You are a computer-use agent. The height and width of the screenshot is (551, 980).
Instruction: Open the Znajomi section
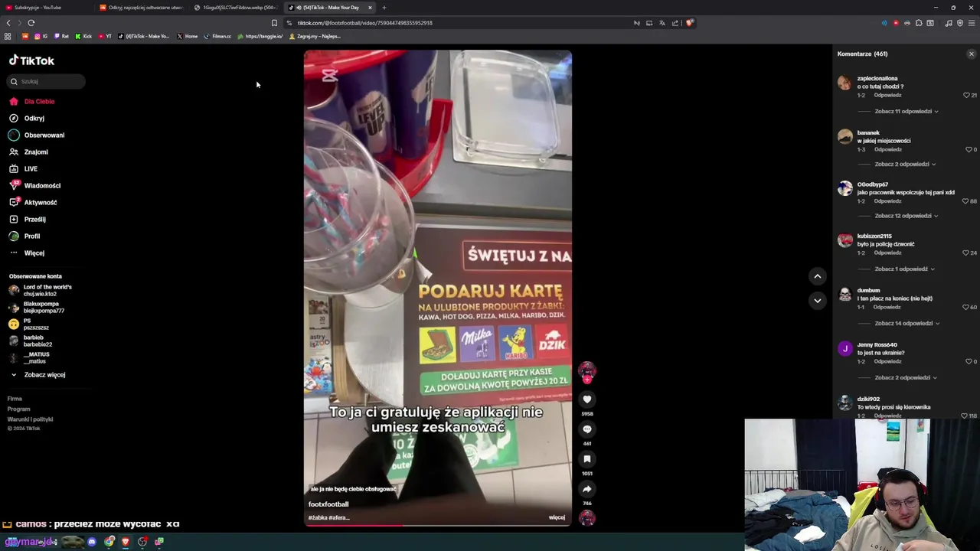28,152
